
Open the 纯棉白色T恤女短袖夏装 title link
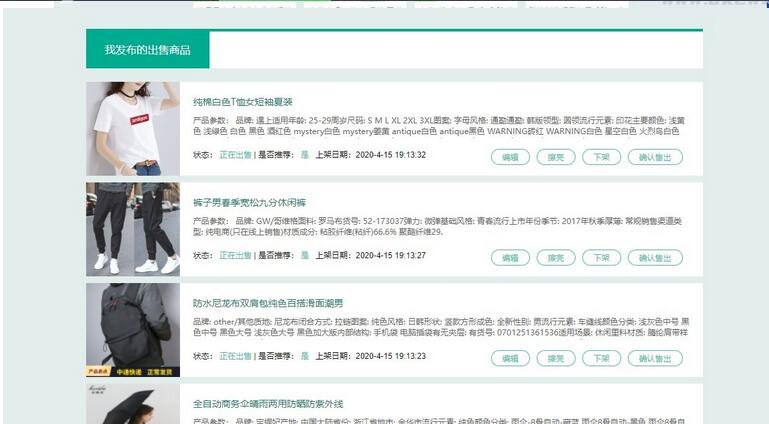click(x=243, y=102)
